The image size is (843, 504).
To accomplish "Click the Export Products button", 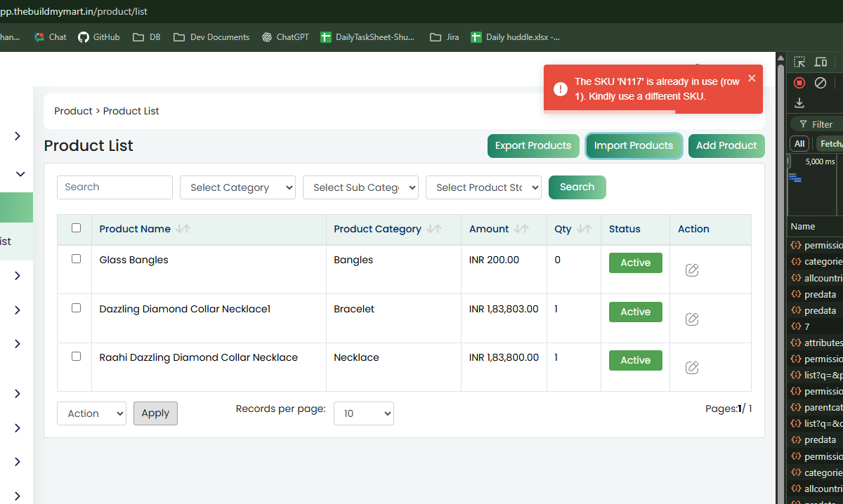I will [x=533, y=146].
